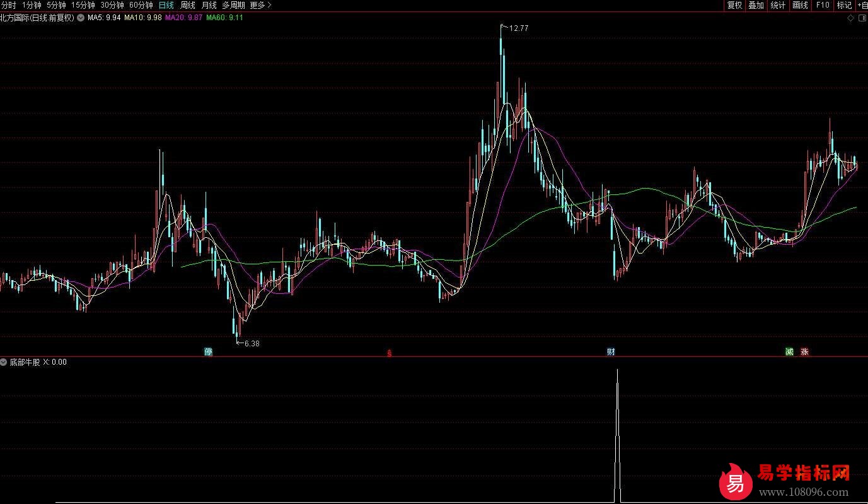
Task: Click the 减 shareholding reduction marker
Action: click(789, 352)
